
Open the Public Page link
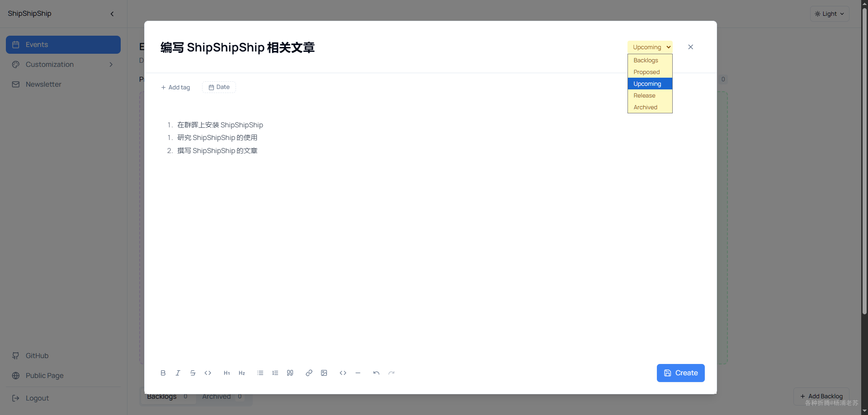coord(63,376)
